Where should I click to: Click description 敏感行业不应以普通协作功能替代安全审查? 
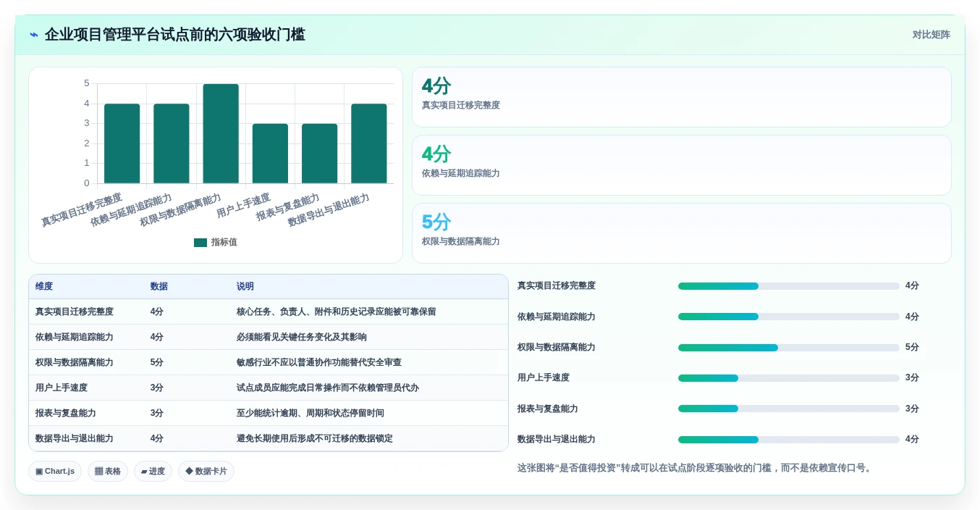319,362
